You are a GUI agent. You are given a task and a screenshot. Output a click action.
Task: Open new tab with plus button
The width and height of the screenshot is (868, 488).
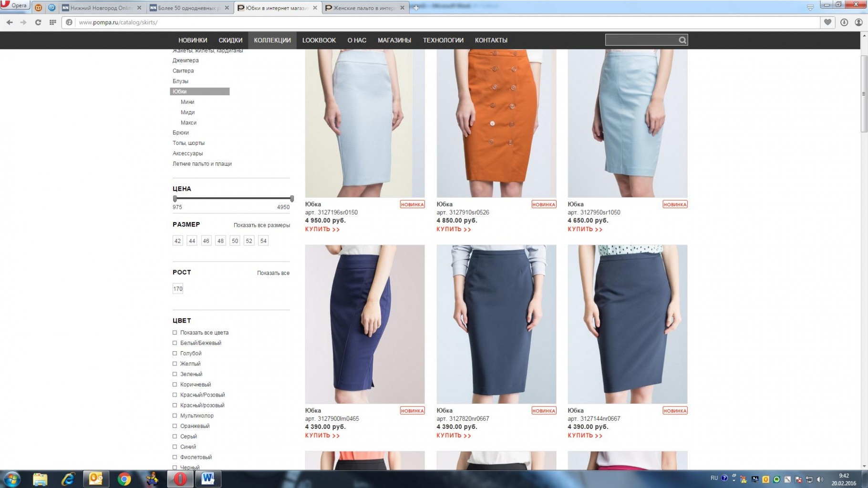[x=416, y=8]
